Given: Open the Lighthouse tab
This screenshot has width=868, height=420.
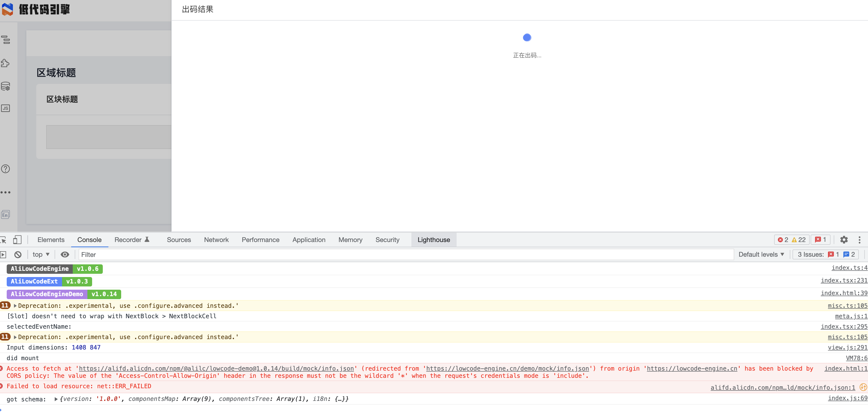Looking at the screenshot, I should pos(434,240).
